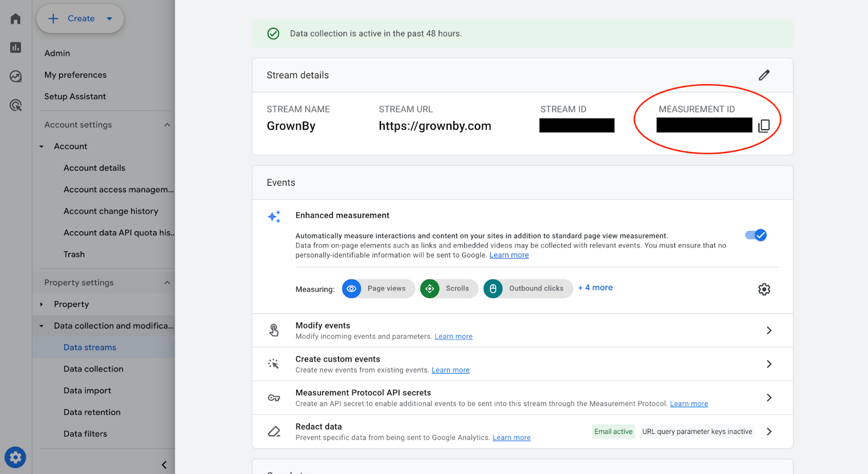Copy the Measurement ID
868x474 pixels.
(764, 126)
